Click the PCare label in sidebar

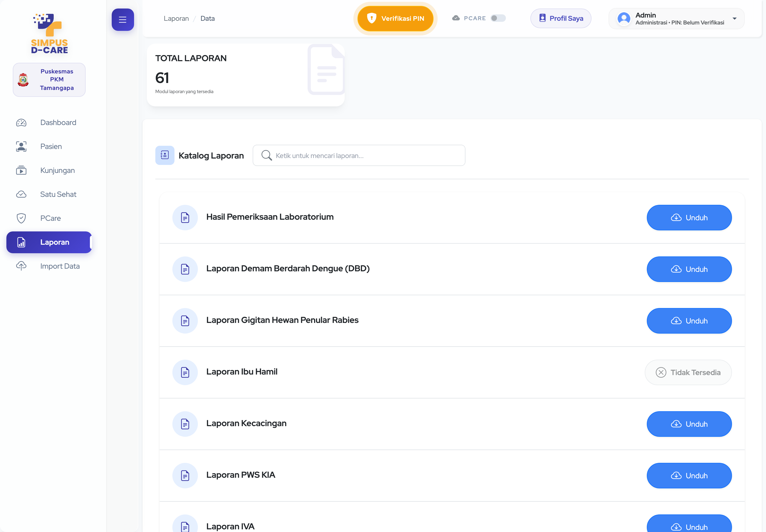[x=51, y=218]
